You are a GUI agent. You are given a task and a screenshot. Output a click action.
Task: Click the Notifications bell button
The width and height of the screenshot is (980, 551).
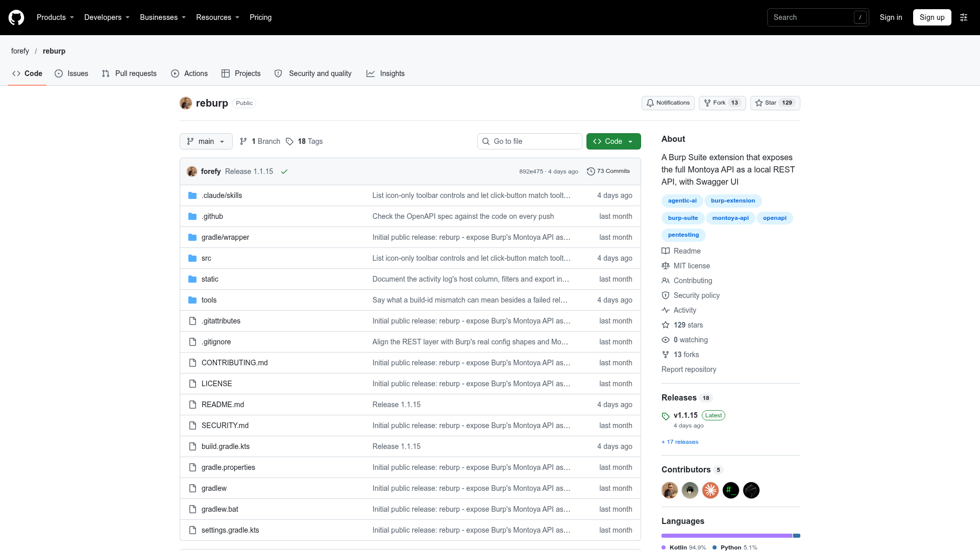pos(668,103)
